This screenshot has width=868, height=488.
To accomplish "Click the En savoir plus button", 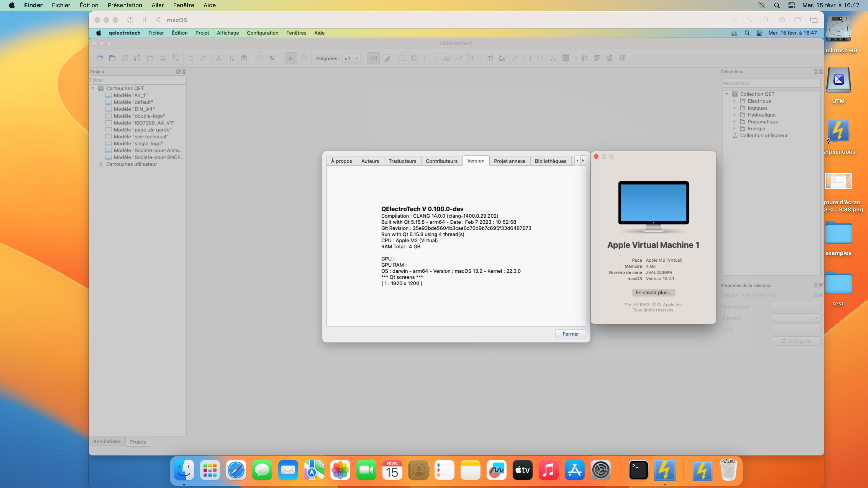I will 653,292.
